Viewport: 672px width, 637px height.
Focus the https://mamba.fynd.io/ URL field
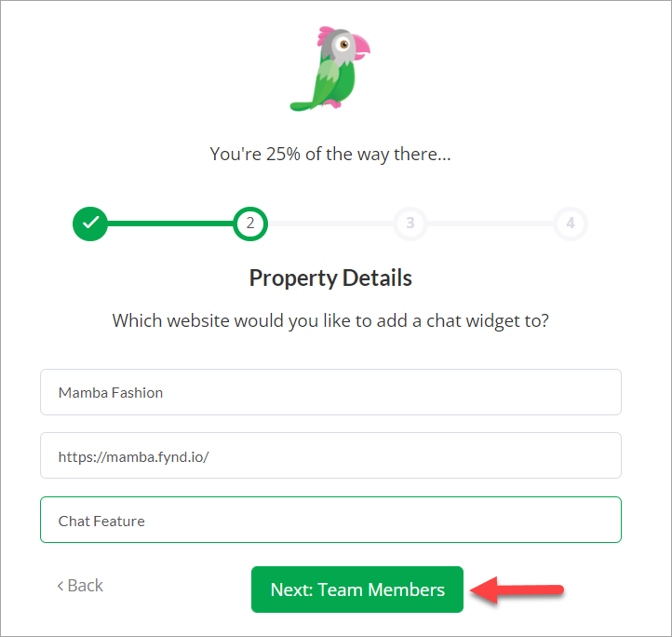330,455
